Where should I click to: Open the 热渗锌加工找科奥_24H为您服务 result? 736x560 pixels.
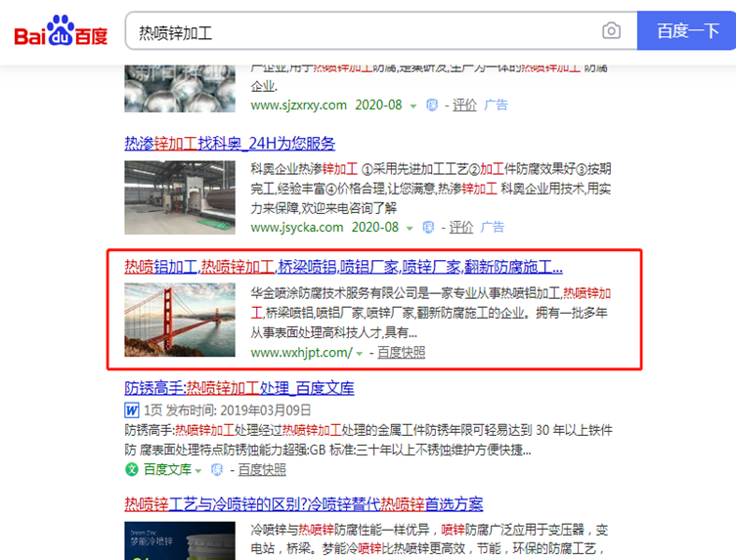coord(230,143)
